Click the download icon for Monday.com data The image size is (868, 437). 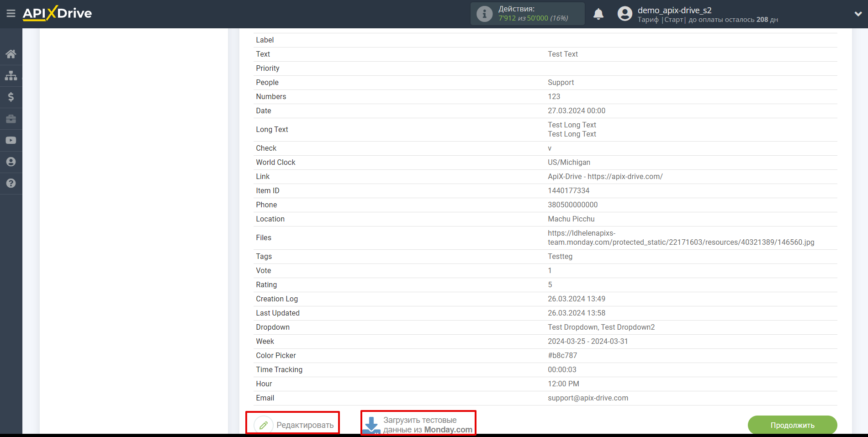pos(371,425)
